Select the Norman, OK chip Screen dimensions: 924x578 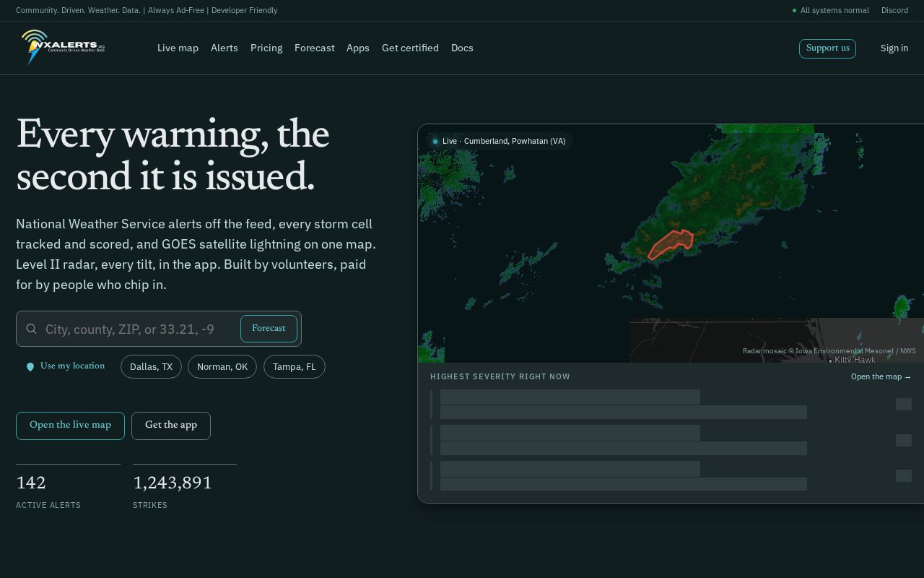point(222,367)
